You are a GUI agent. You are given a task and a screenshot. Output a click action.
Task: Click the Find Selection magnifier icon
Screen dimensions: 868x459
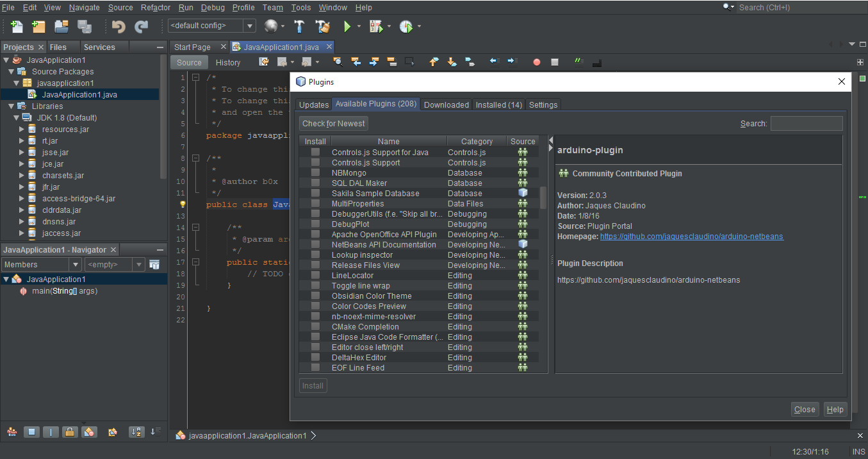pyautogui.click(x=338, y=62)
